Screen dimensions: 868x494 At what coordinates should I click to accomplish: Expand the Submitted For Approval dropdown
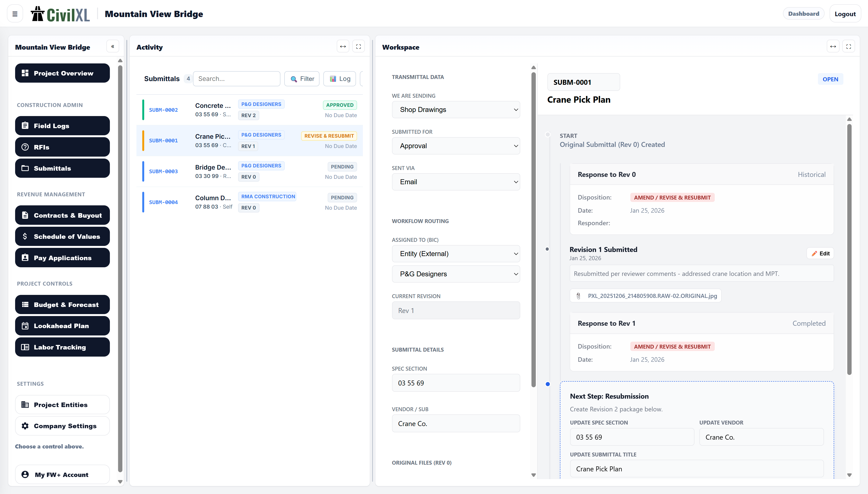(455, 146)
